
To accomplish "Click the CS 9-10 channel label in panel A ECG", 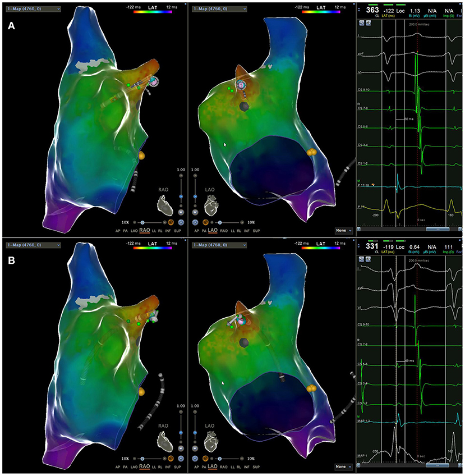I will 363,90.
